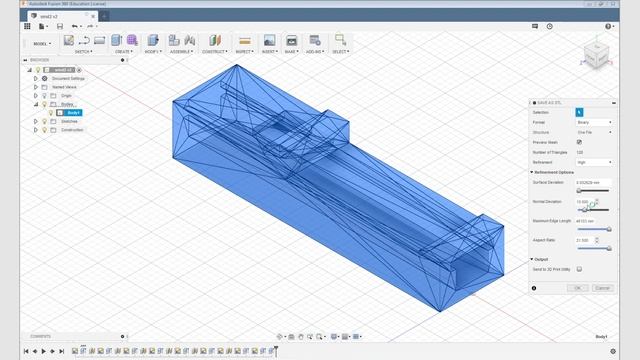
Task: Toggle visibility bulb of Bodies folder
Action: (x=44, y=104)
